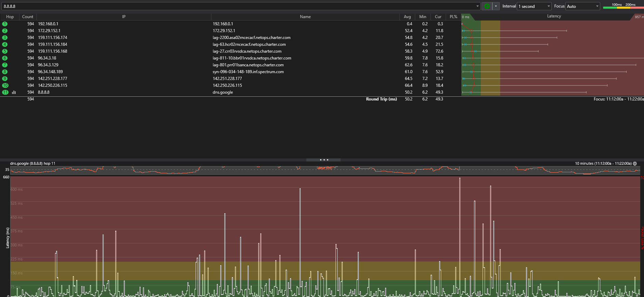Expand the arrow beside the start button
Screen dimensions: 644x297
coord(496,6)
